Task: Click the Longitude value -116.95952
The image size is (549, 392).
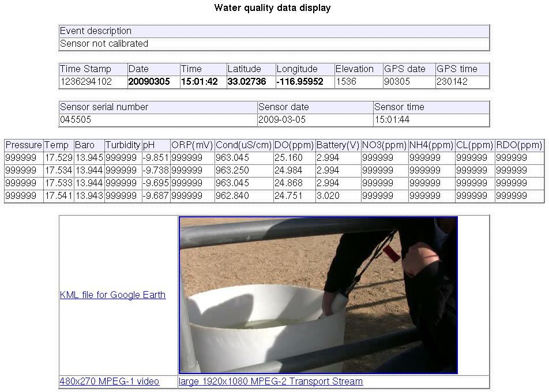Action: click(x=300, y=81)
